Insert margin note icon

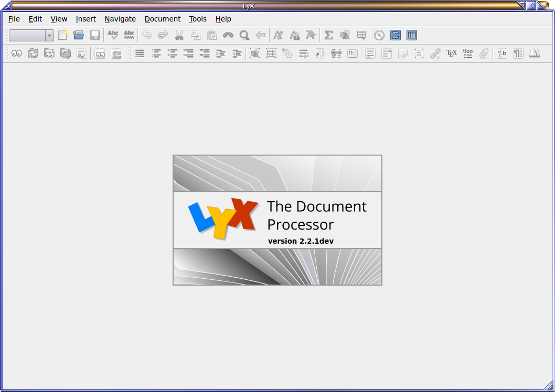coord(387,53)
